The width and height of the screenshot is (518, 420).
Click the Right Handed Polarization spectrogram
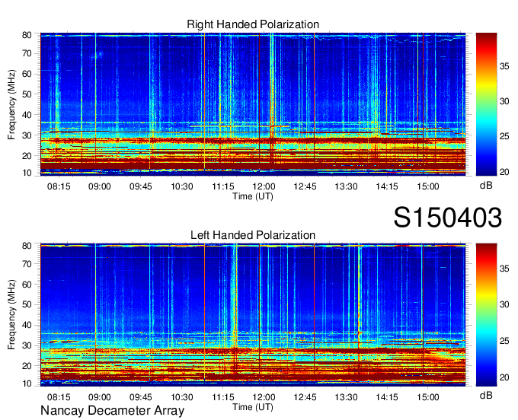click(x=253, y=104)
